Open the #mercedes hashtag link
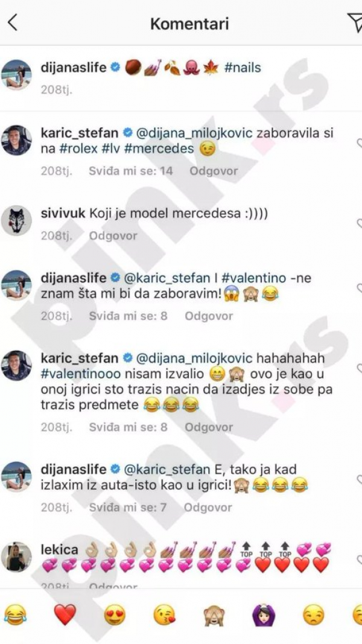 tap(159, 148)
